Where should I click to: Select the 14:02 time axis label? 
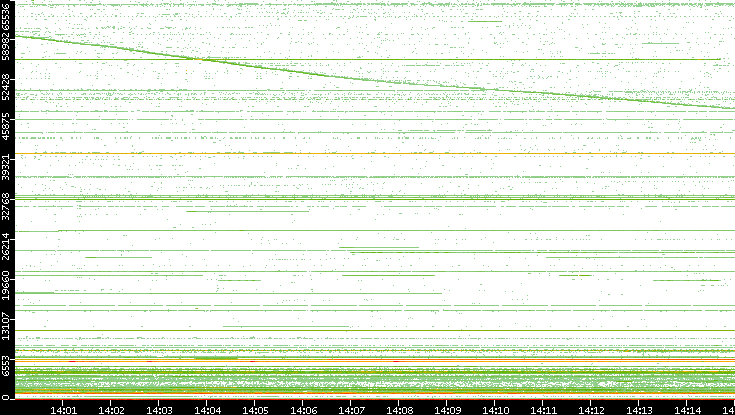[111, 410]
